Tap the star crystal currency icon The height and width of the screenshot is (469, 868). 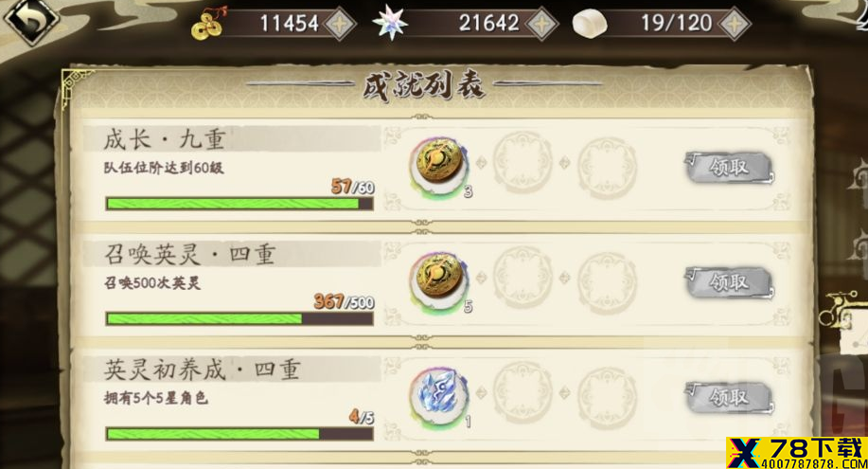coord(390,23)
